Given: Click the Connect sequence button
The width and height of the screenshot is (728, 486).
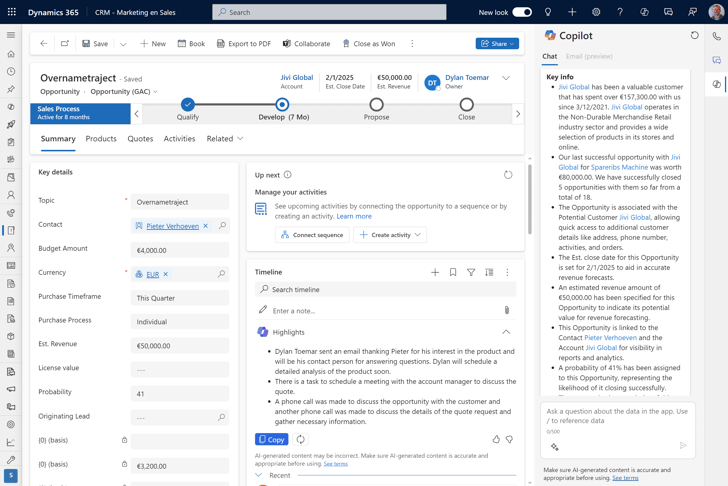Looking at the screenshot, I should pos(312,235).
